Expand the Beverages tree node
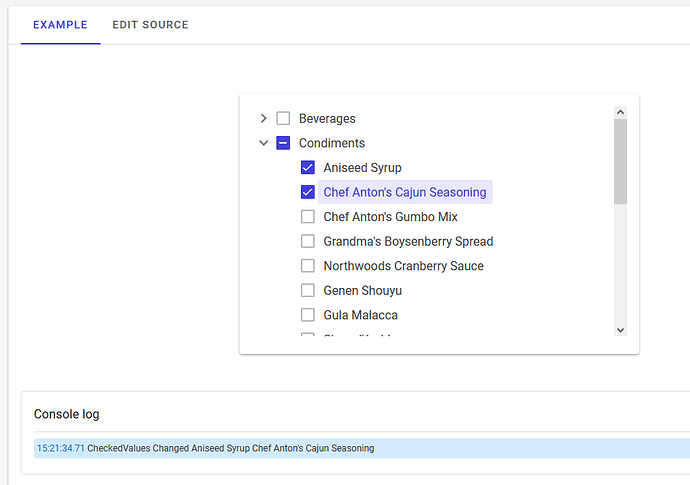This screenshot has height=485, width=690. 264,119
